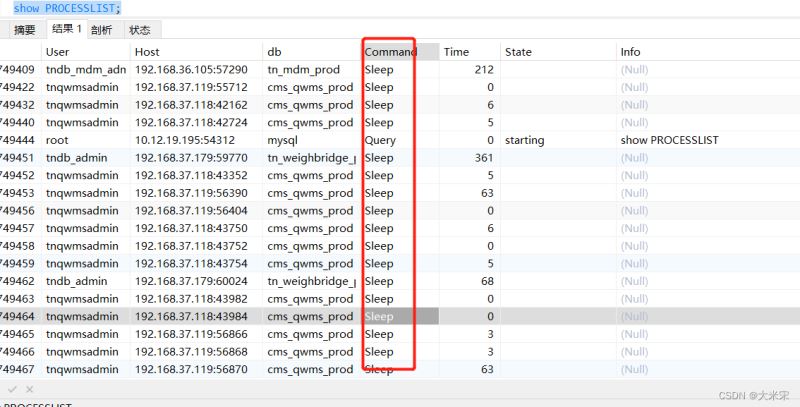Select row id ending 49409
The height and width of the screenshot is (407, 800).
pyautogui.click(x=18, y=69)
